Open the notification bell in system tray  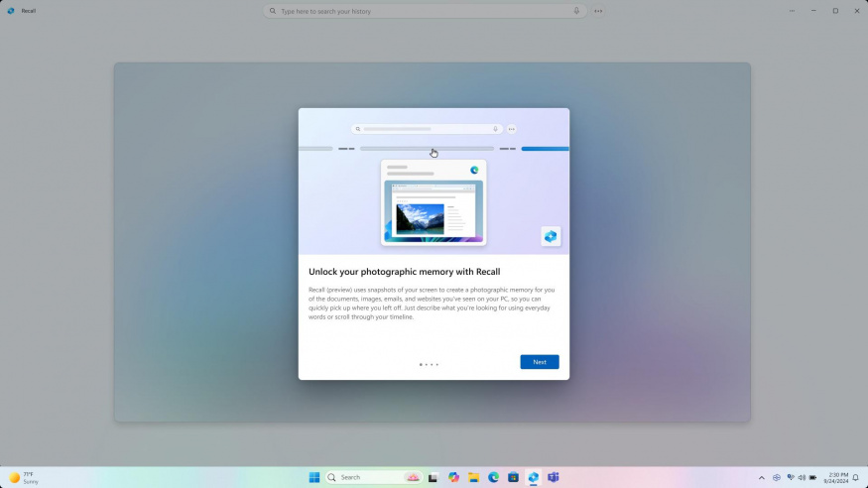[x=855, y=477]
